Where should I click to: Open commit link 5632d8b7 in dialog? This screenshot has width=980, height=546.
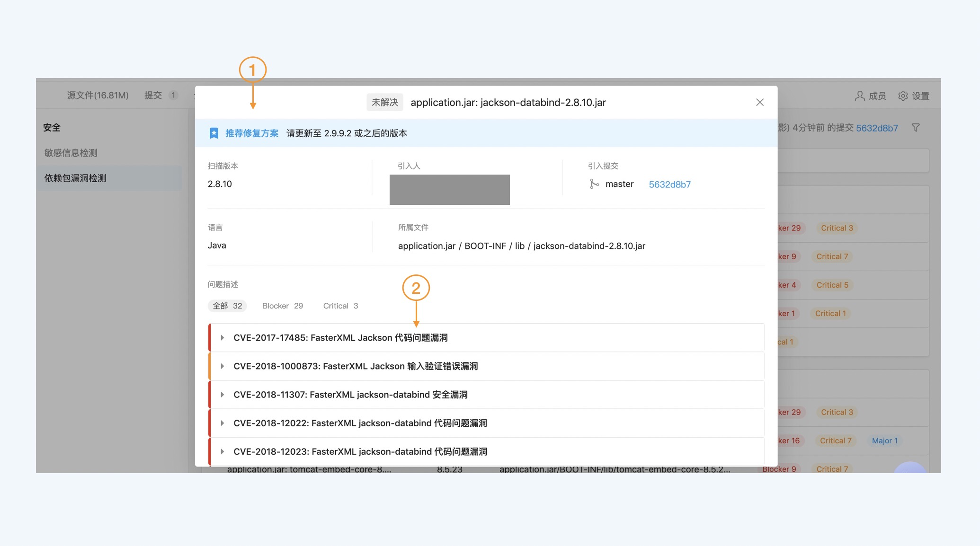[669, 185]
